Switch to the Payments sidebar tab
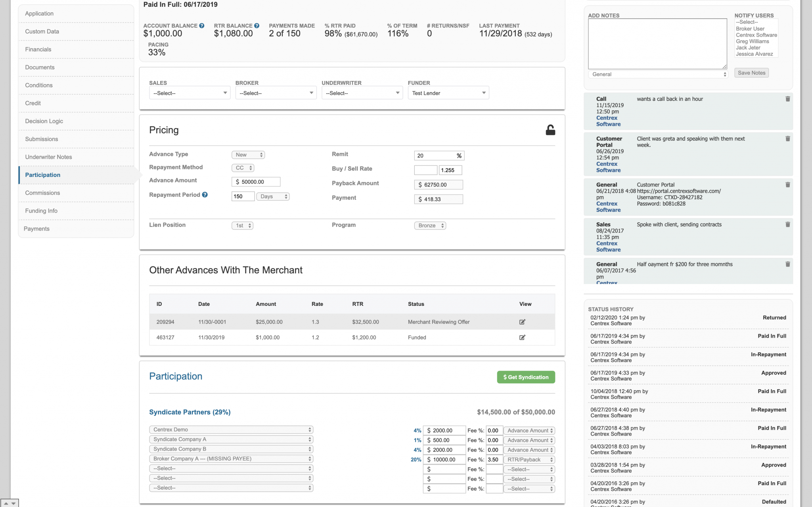This screenshot has width=812, height=507. pos(36,229)
